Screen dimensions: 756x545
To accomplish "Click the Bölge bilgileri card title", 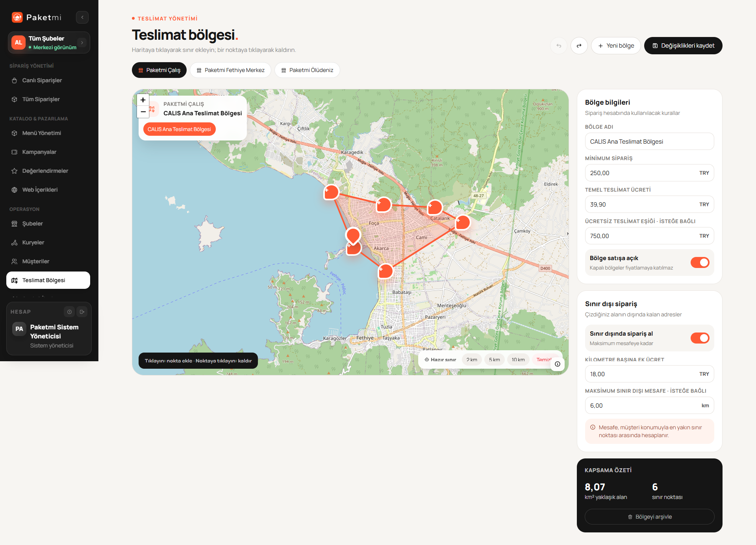I will pyautogui.click(x=608, y=102).
